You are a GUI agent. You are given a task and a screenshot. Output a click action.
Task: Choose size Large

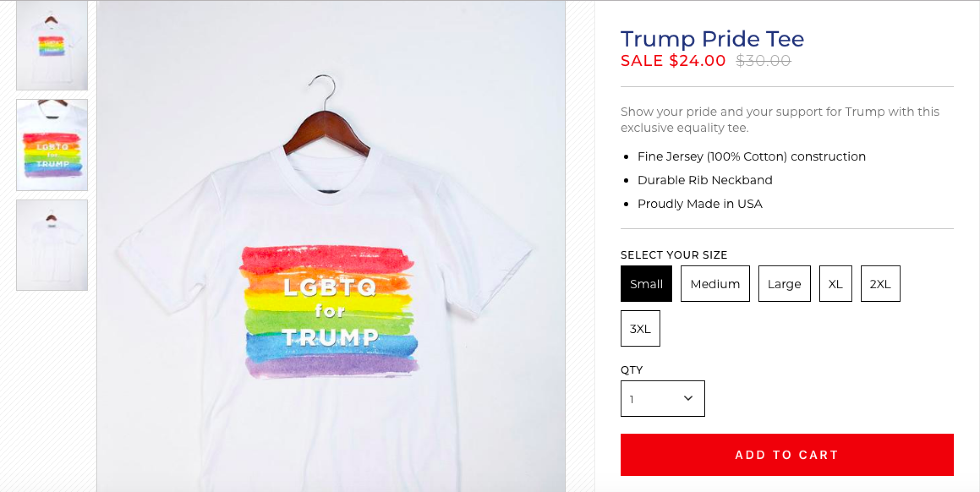[x=784, y=284]
